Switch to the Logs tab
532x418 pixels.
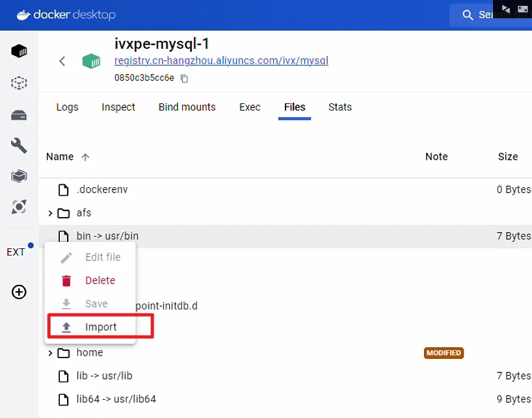click(x=67, y=107)
